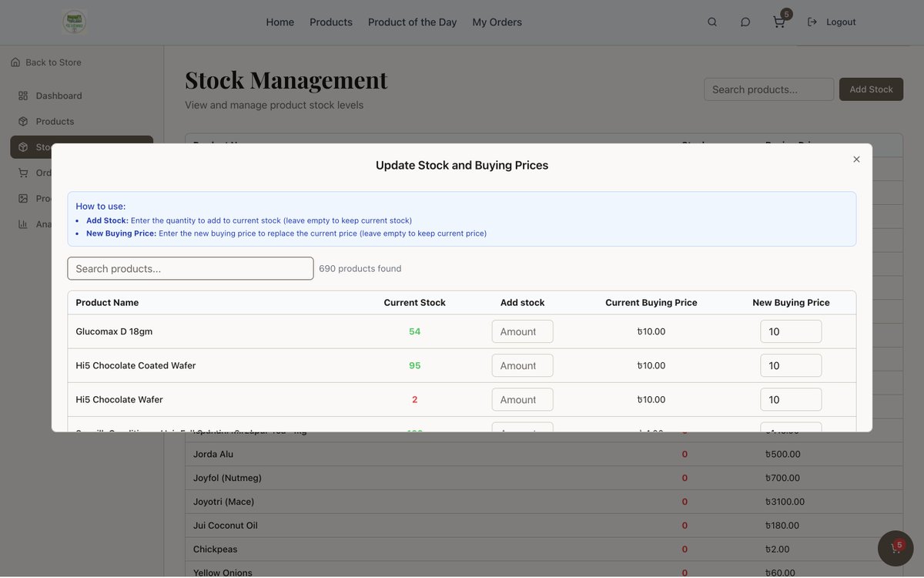The image size is (924, 578).
Task: Click the ৳500.00 buying price
Action: pyautogui.click(x=782, y=454)
